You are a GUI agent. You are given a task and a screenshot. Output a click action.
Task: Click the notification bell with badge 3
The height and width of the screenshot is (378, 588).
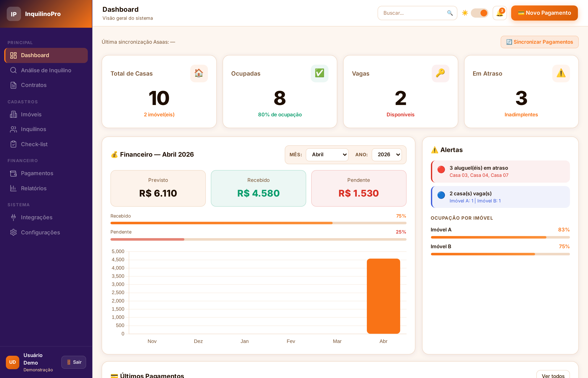[500, 13]
